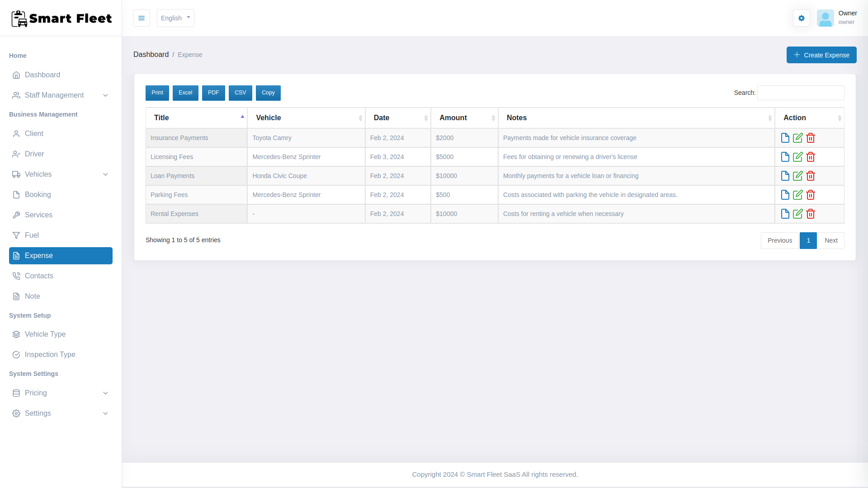Open the settings gear near profile picture
The height and width of the screenshot is (488, 868).
pyautogui.click(x=801, y=18)
